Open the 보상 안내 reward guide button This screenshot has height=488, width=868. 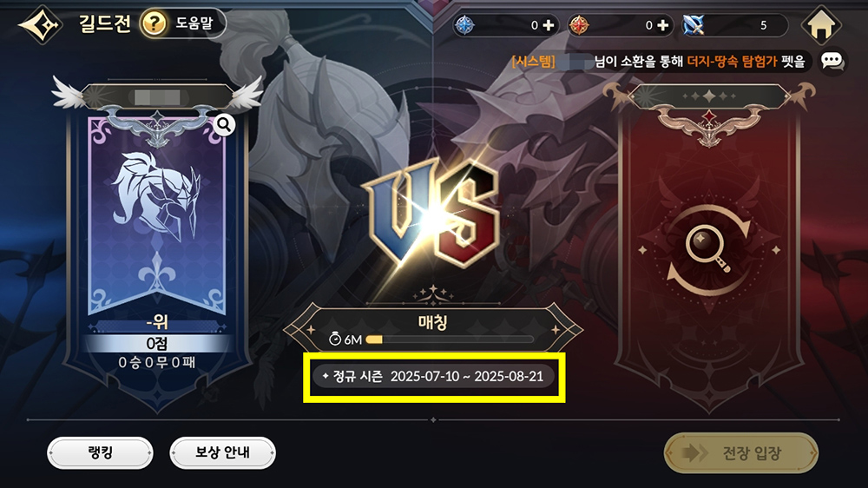tap(222, 453)
